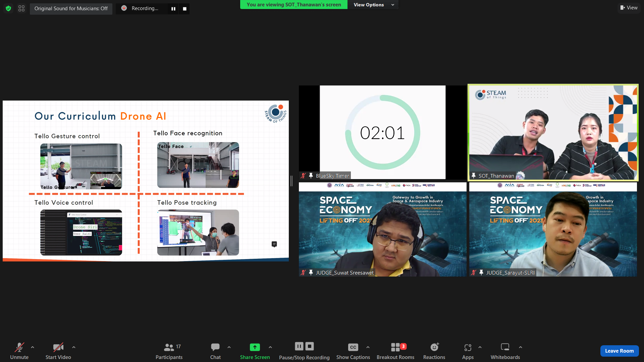644x362 pixels.
Task: Open the Chat panel
Action: [215, 351]
